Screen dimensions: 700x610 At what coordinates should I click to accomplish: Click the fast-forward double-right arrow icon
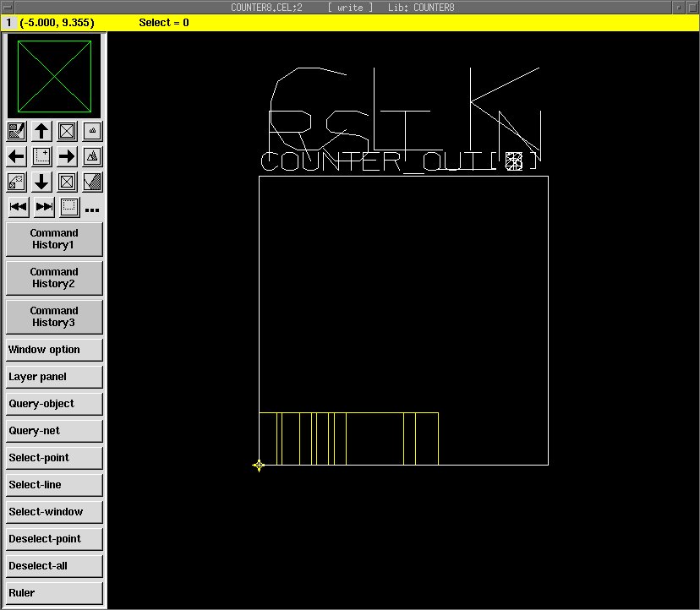tap(44, 207)
